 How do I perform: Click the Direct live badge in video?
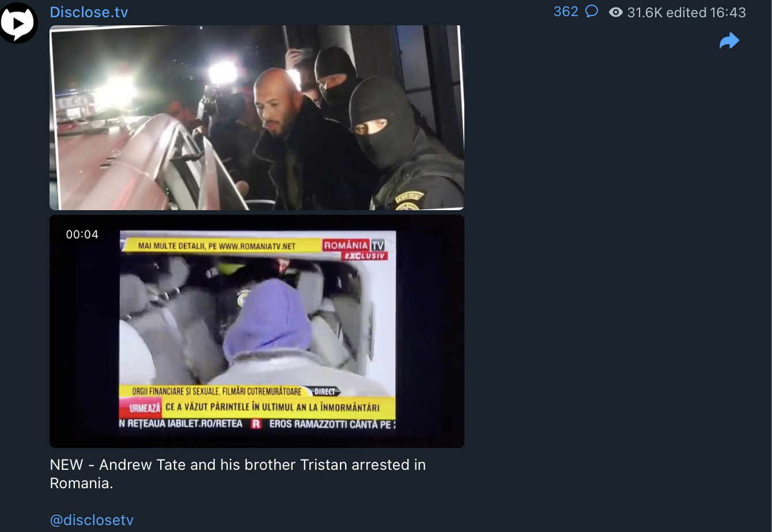[324, 392]
